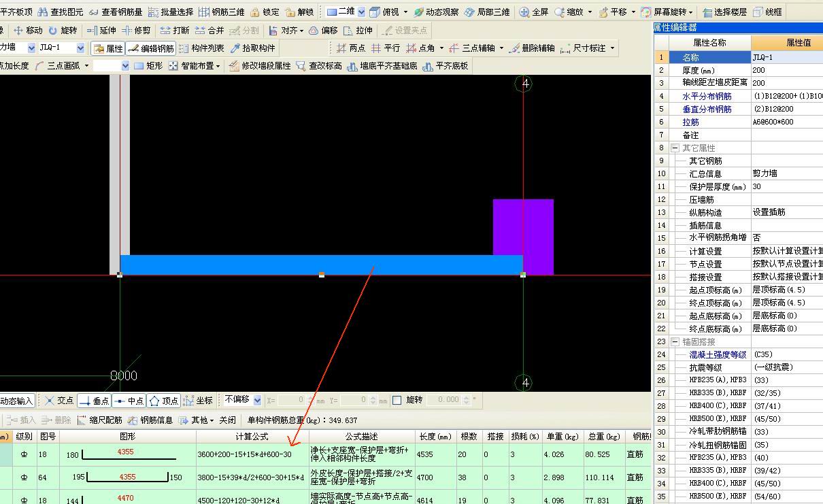Activate 拾取构件 pick component tool
The width and height of the screenshot is (823, 504).
pyautogui.click(x=252, y=48)
